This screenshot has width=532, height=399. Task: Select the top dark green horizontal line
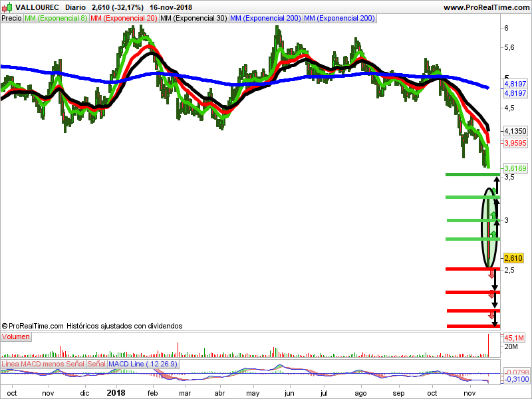click(x=471, y=174)
